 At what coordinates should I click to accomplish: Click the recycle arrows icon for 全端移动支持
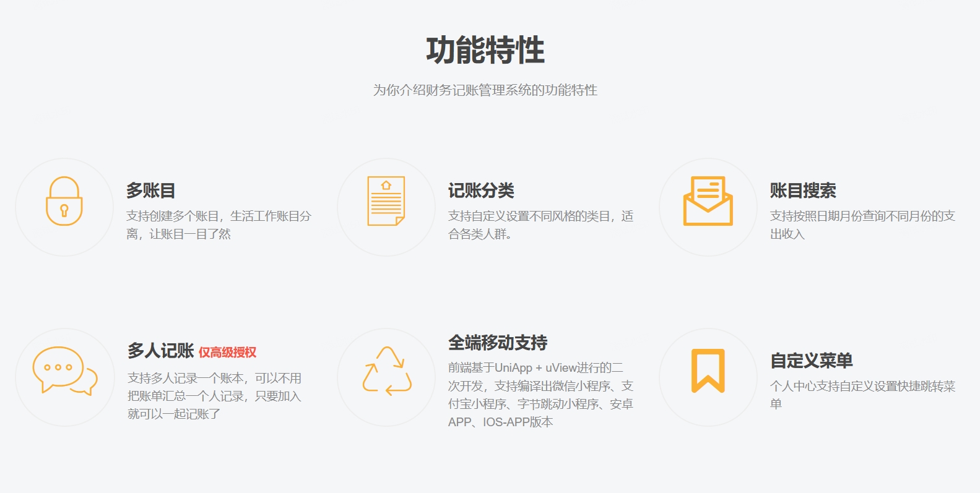pos(387,371)
